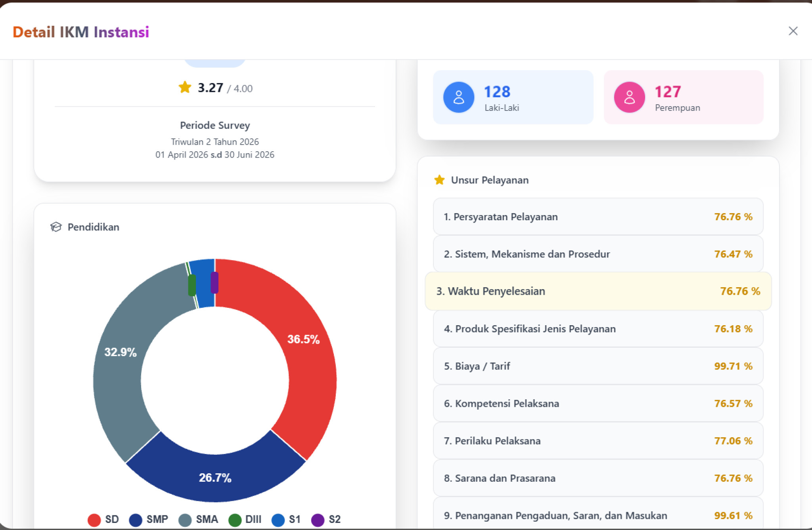Hide S1 series via its legend item
The width and height of the screenshot is (812, 530).
[x=286, y=519]
